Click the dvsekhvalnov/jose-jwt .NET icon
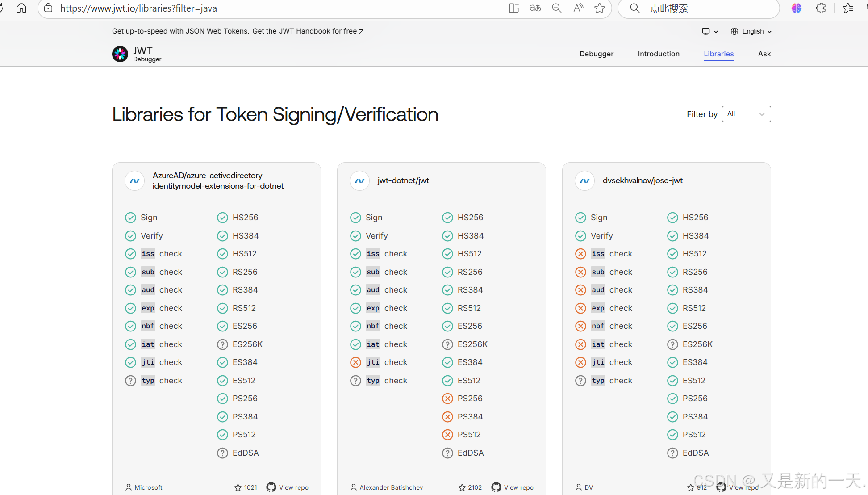The height and width of the screenshot is (495, 868). (584, 181)
